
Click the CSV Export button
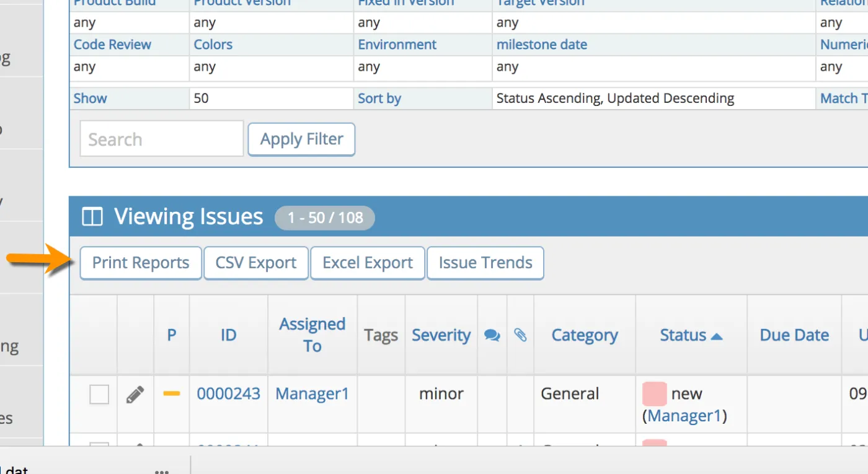click(x=256, y=263)
